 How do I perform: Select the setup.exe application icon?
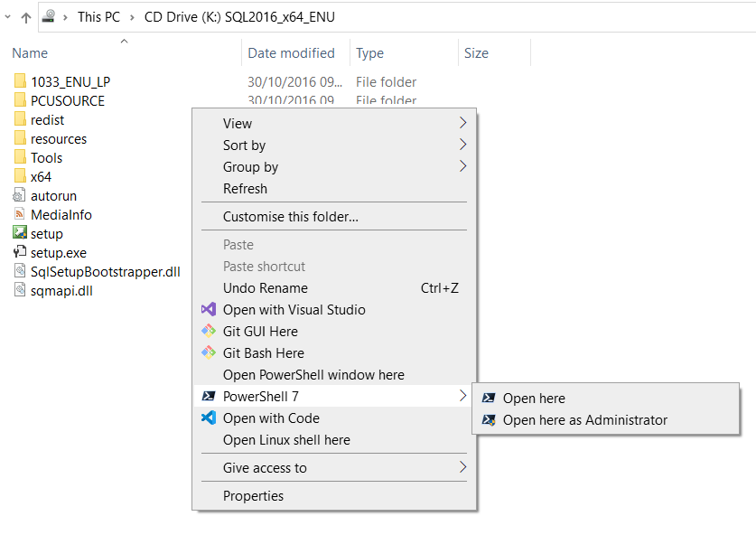pyautogui.click(x=21, y=252)
